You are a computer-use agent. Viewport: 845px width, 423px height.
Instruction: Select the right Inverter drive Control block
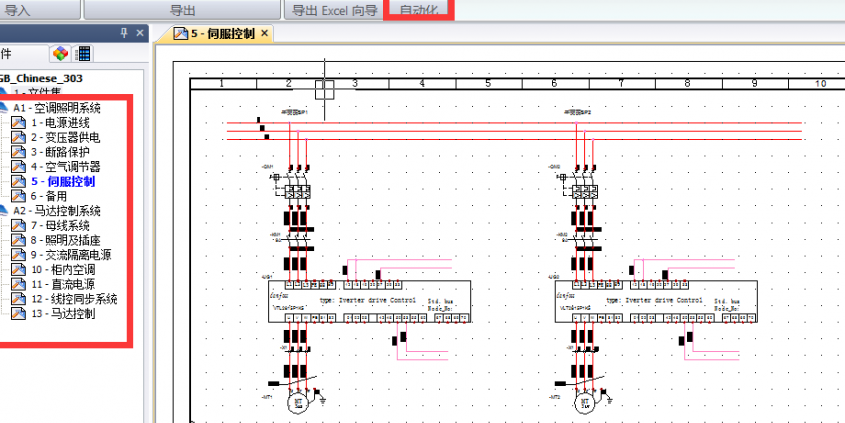tap(656, 302)
